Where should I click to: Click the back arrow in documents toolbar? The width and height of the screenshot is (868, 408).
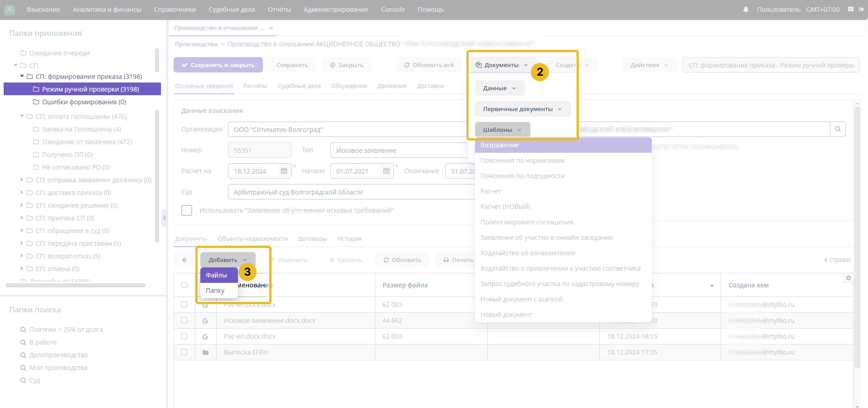point(184,260)
